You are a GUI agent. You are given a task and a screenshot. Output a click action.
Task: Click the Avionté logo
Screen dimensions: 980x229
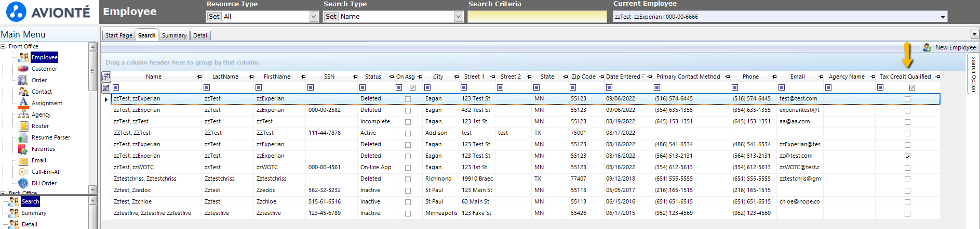(48, 12)
